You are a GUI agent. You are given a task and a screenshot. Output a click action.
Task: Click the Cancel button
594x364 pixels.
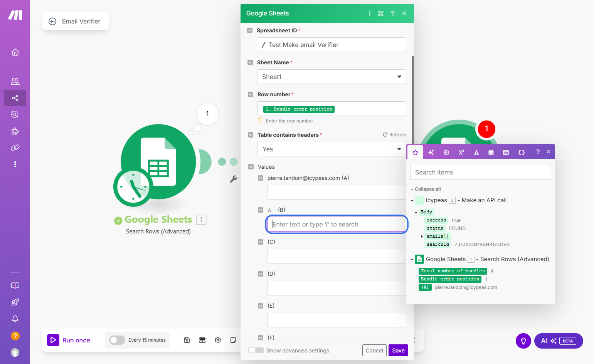(x=374, y=351)
